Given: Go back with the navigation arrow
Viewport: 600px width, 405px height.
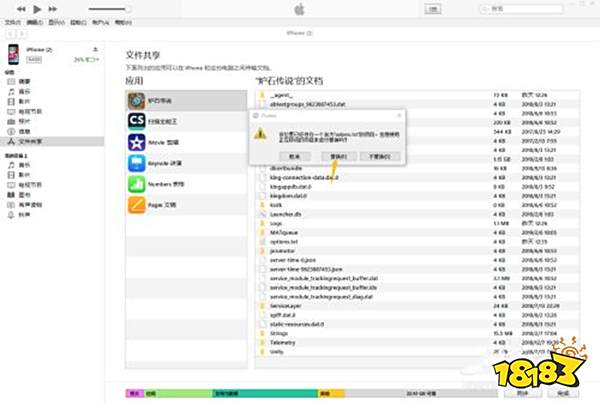Looking at the screenshot, I should pos(10,34).
